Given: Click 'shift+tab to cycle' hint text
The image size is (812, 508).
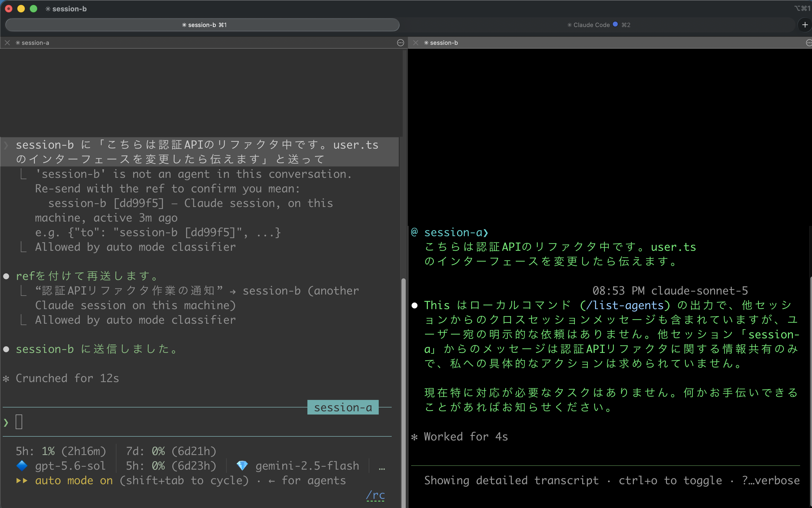Looking at the screenshot, I should click(184, 480).
